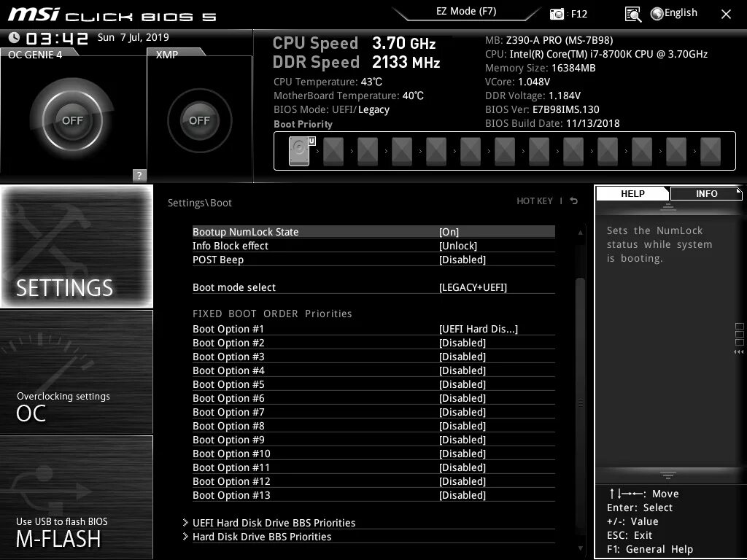Change the POST Beep [Disabled] value
This screenshot has width=747, height=560.
pos(462,260)
